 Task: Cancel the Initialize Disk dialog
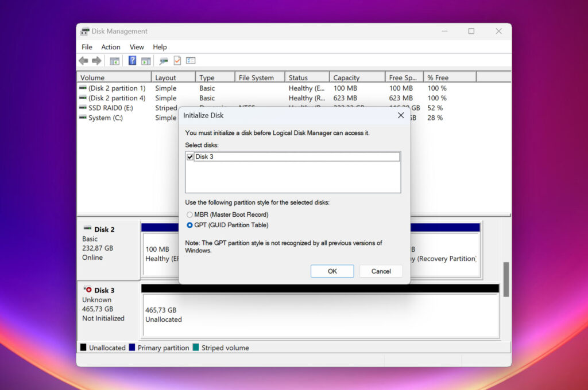point(381,271)
